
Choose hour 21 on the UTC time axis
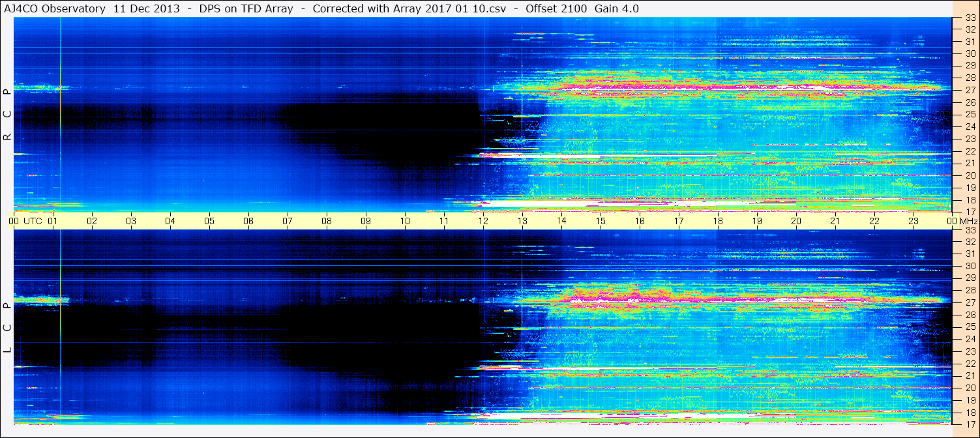(x=836, y=221)
